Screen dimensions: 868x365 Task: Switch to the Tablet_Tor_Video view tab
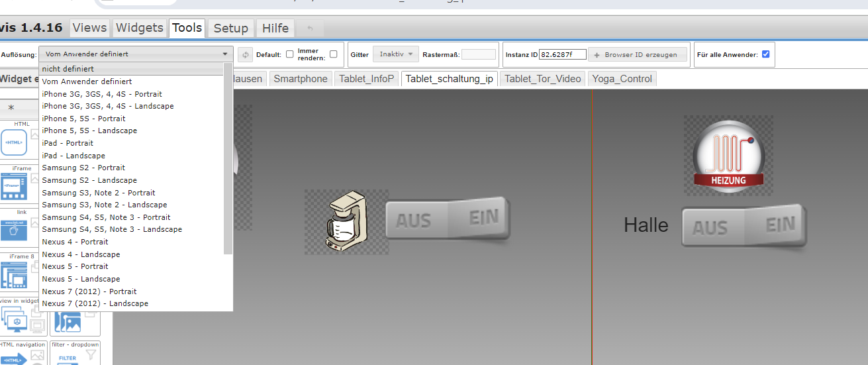(x=542, y=79)
